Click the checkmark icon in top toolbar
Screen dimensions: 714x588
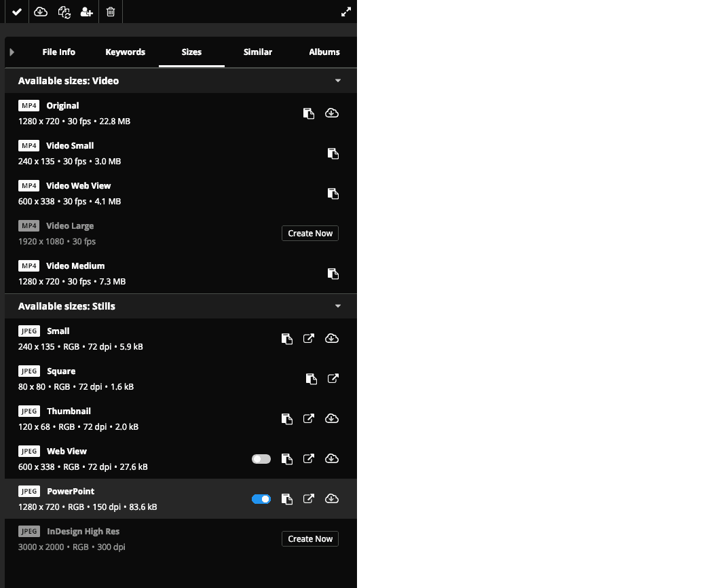pyautogui.click(x=17, y=12)
